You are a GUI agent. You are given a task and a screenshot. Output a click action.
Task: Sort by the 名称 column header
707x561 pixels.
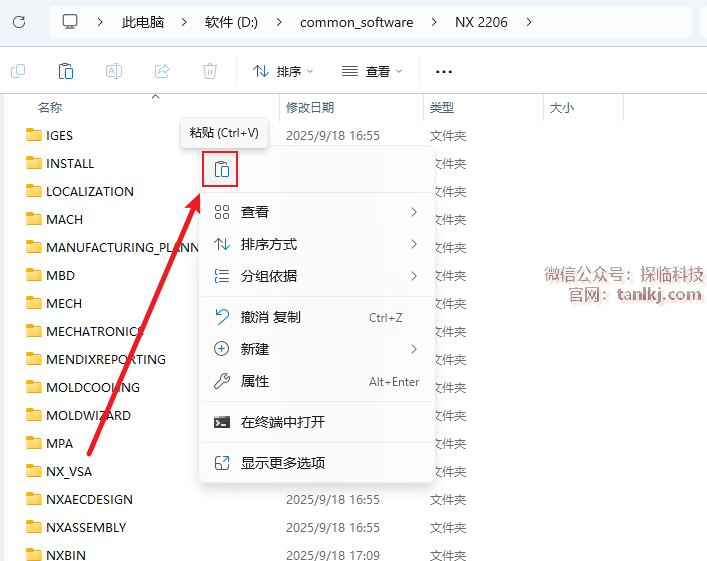tap(50, 107)
